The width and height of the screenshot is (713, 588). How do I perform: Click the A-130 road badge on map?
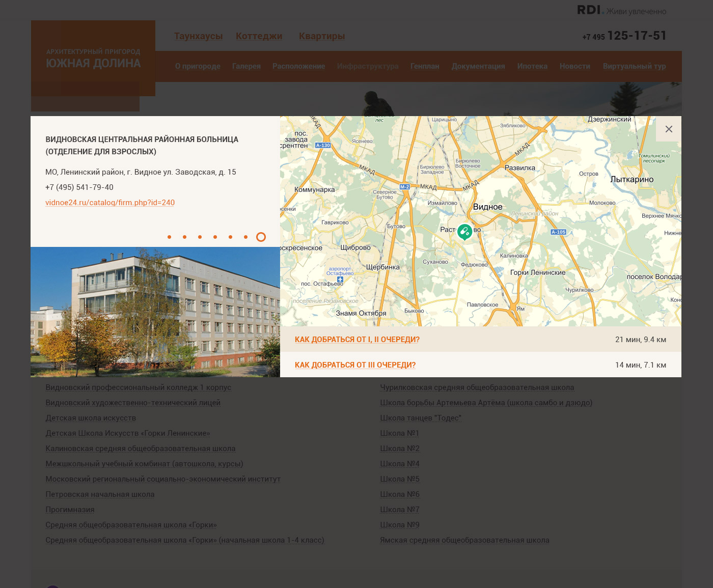[323, 145]
